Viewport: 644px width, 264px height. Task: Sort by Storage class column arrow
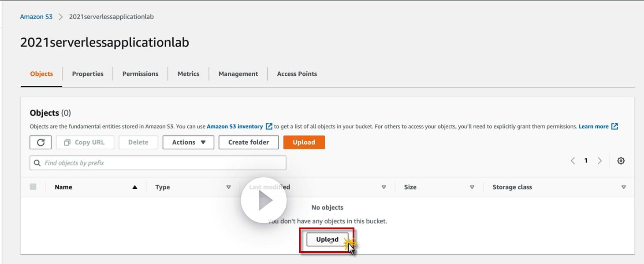[623, 187]
